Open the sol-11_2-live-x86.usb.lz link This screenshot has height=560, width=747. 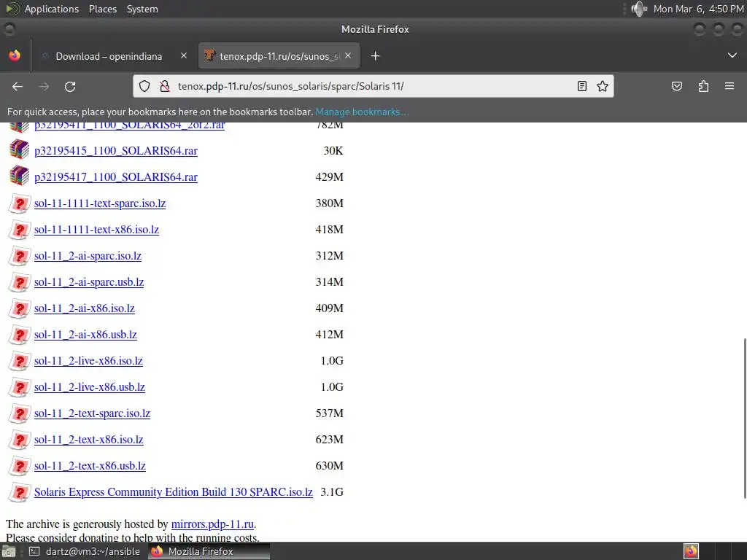coord(90,386)
